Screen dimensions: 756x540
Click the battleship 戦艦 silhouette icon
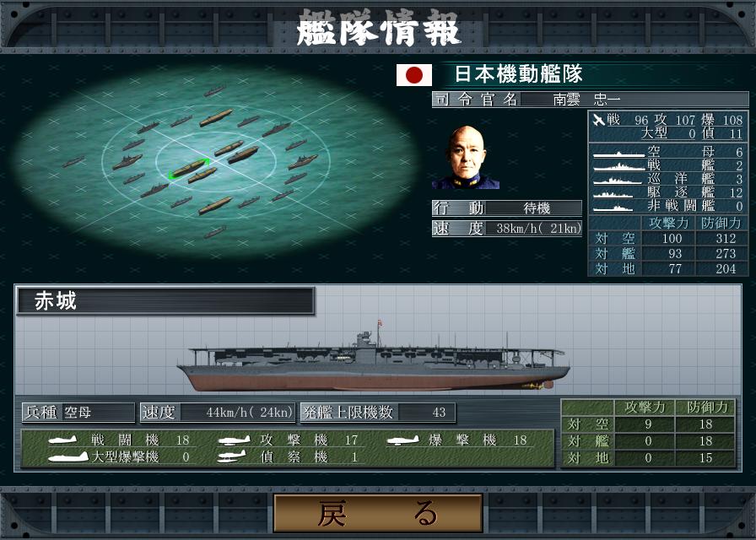[618, 167]
